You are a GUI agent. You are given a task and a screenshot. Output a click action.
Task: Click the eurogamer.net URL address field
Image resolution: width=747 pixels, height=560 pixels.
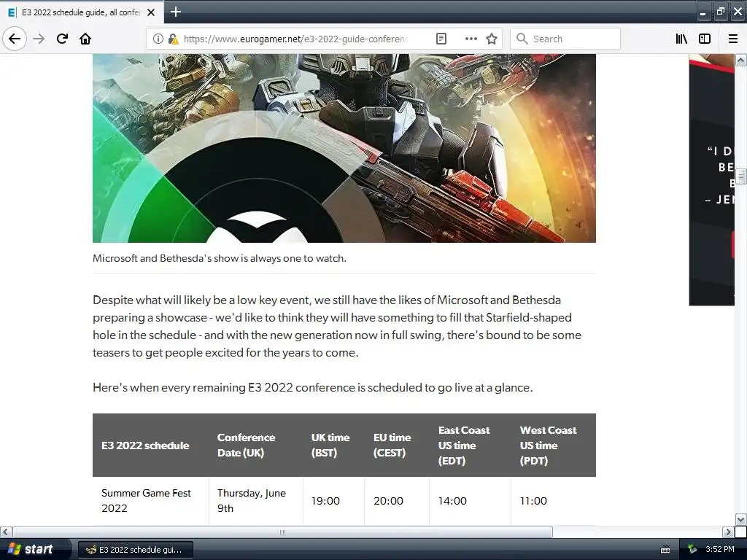[x=295, y=39]
